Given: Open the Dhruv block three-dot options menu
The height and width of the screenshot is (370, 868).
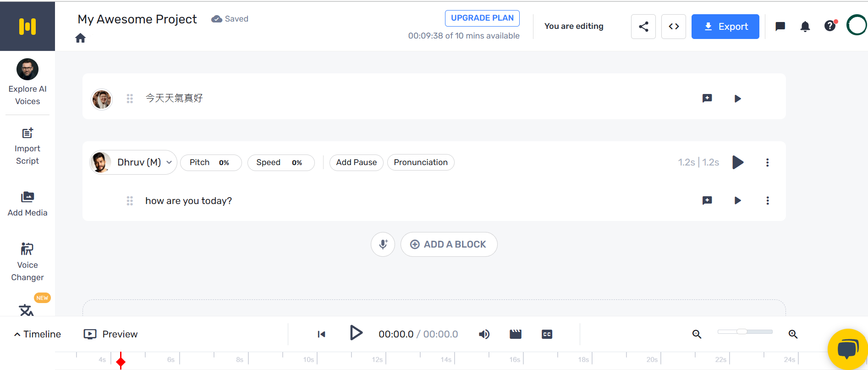Looking at the screenshot, I should [767, 162].
